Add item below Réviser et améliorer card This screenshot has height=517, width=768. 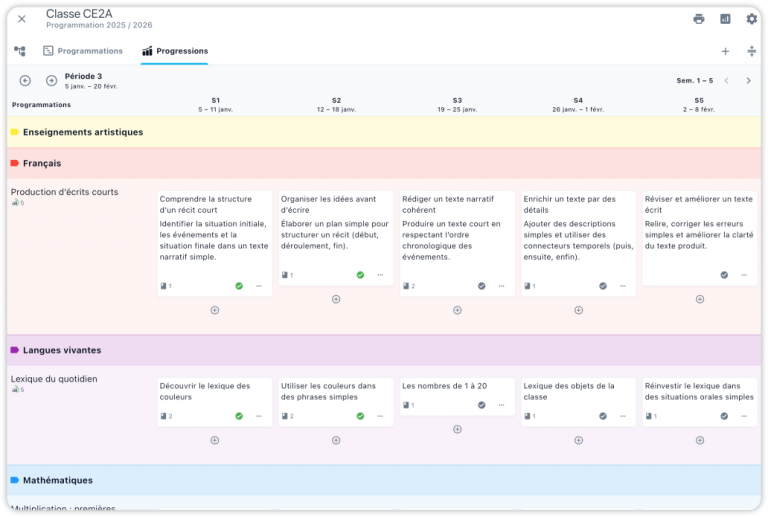coord(700,300)
